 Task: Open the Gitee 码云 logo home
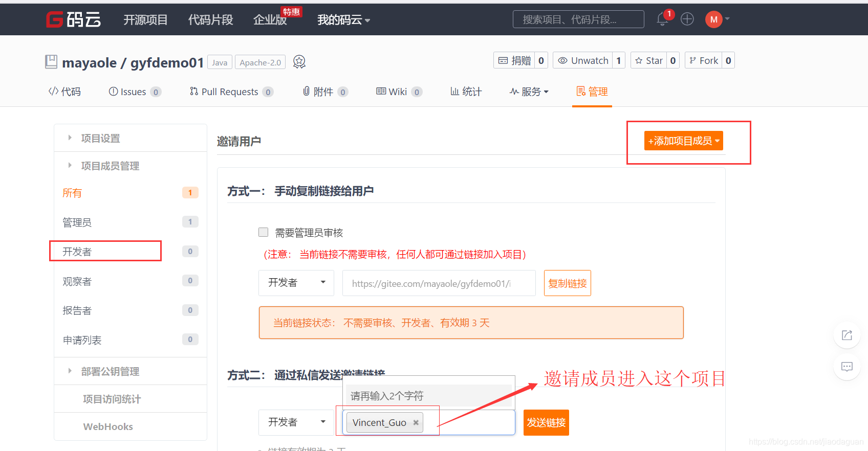[x=73, y=19]
